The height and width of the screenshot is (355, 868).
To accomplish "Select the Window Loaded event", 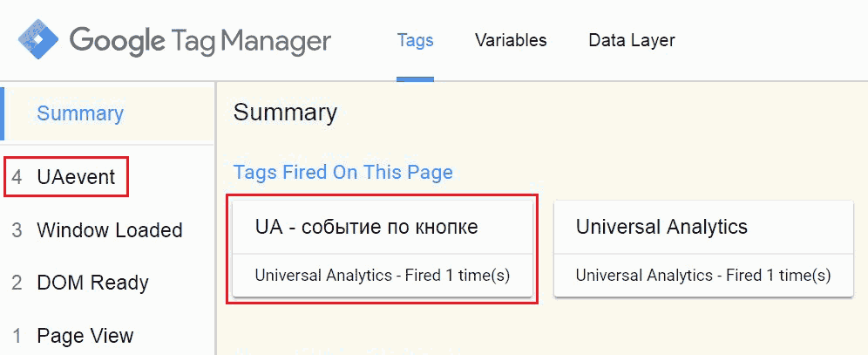I will [x=109, y=230].
